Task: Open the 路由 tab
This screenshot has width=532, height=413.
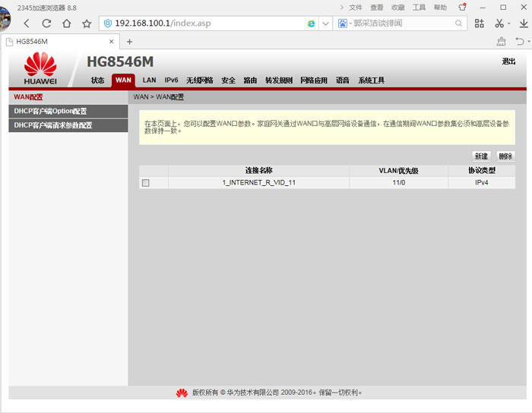Action: tap(250, 80)
